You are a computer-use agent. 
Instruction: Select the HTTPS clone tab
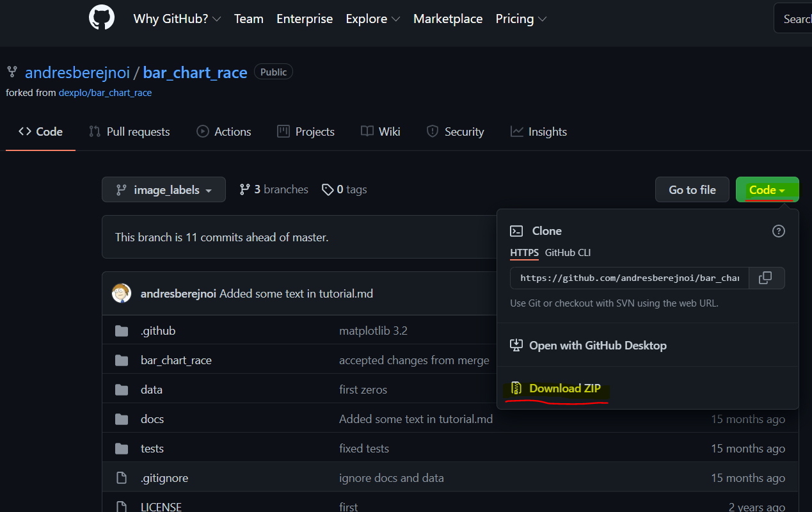point(524,253)
